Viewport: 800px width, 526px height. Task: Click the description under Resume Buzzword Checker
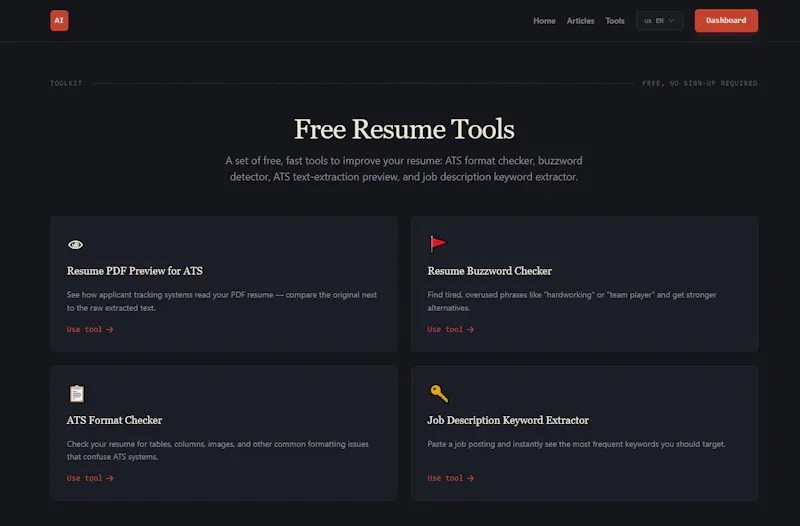tap(572, 301)
